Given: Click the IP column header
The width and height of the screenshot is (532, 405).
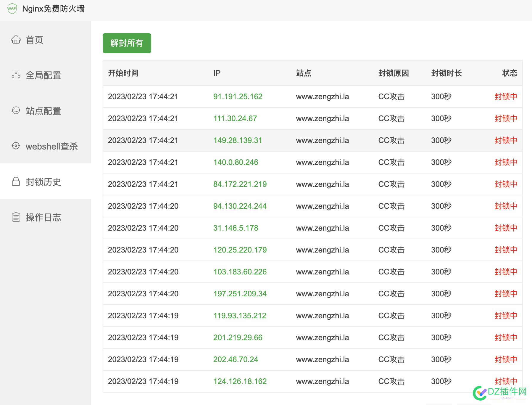Looking at the screenshot, I should 217,73.
